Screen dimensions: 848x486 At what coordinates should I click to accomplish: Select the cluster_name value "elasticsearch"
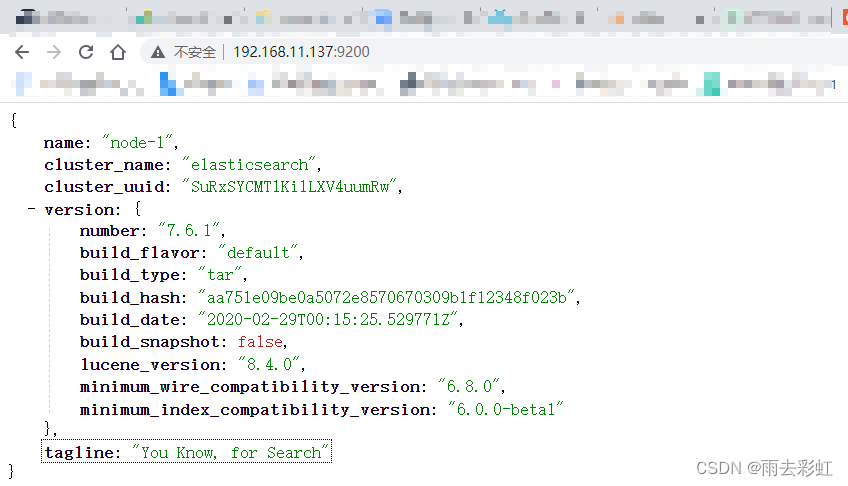[249, 165]
